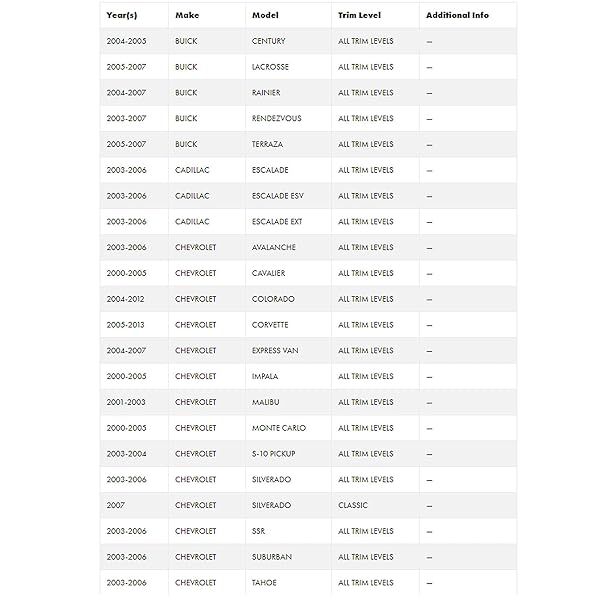The image size is (600, 600).
Task: Click the Make column header
Action: 187,16
